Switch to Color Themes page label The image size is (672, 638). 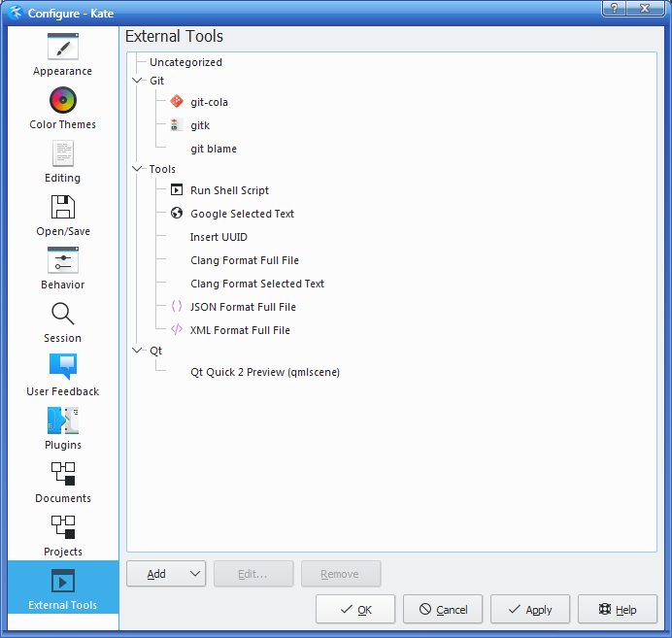62,124
